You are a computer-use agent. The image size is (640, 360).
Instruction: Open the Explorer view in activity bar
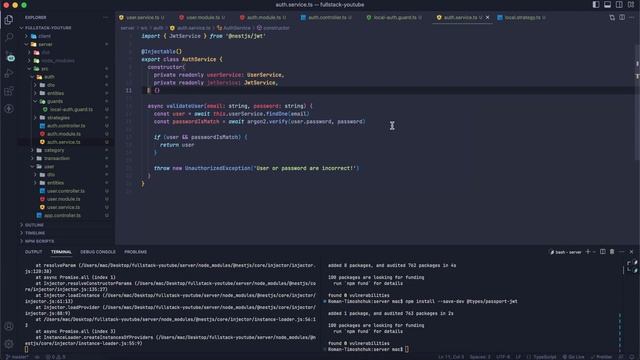tap(9, 19)
